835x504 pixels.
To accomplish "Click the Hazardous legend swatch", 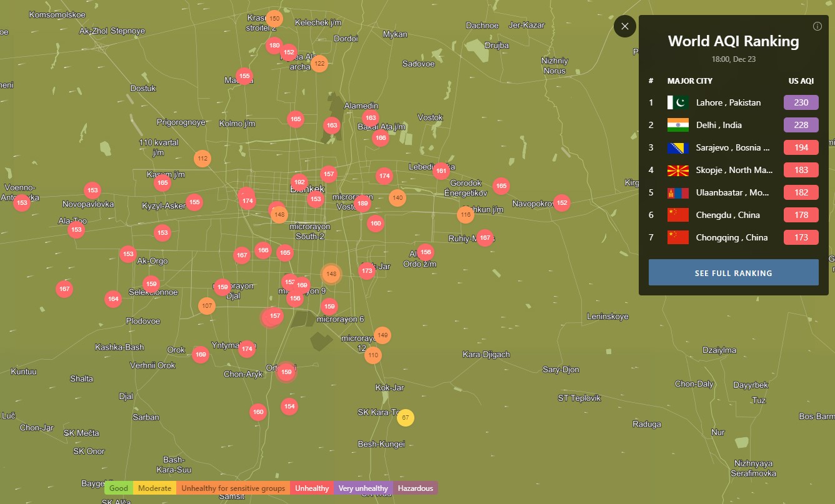I will coord(415,488).
